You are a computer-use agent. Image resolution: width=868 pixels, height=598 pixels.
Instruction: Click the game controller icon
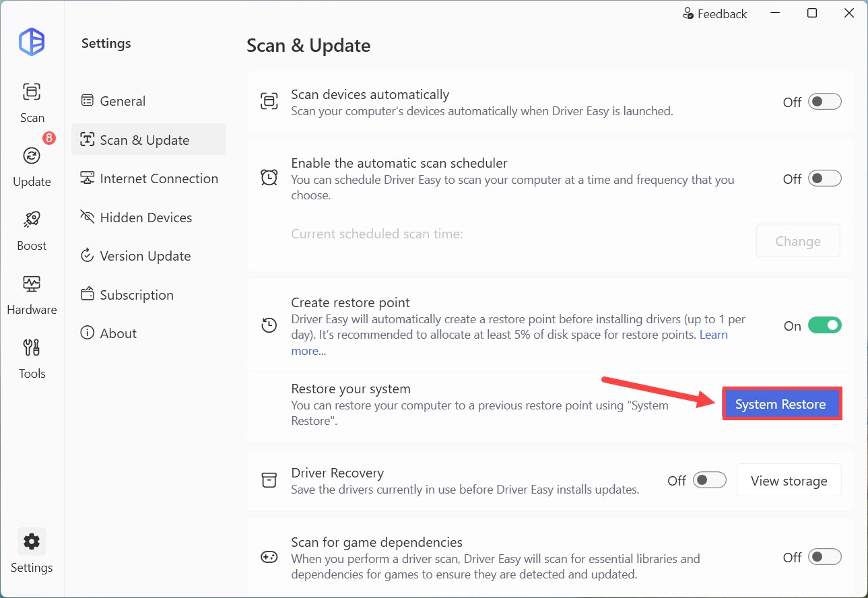tap(269, 558)
